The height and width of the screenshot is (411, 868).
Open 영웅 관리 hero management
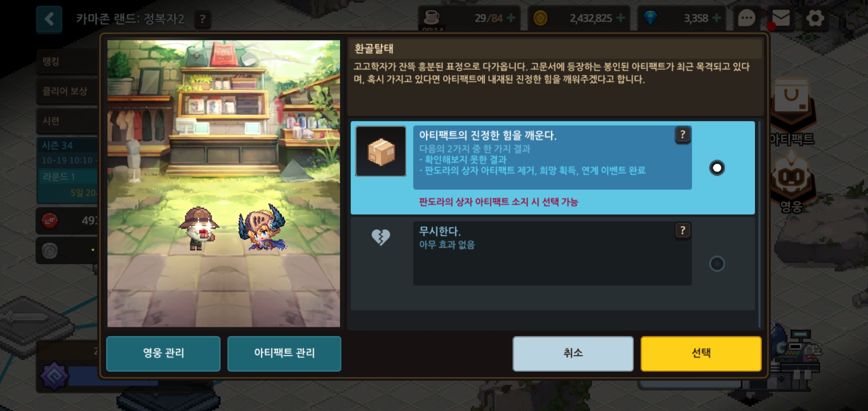163,353
